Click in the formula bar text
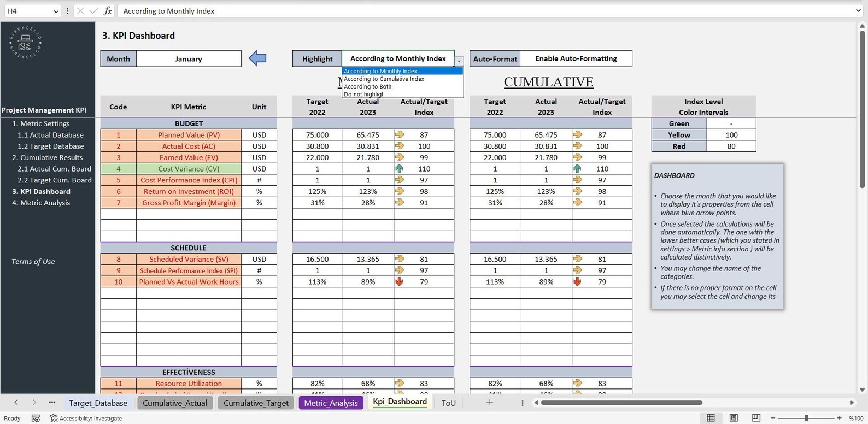 coord(169,11)
